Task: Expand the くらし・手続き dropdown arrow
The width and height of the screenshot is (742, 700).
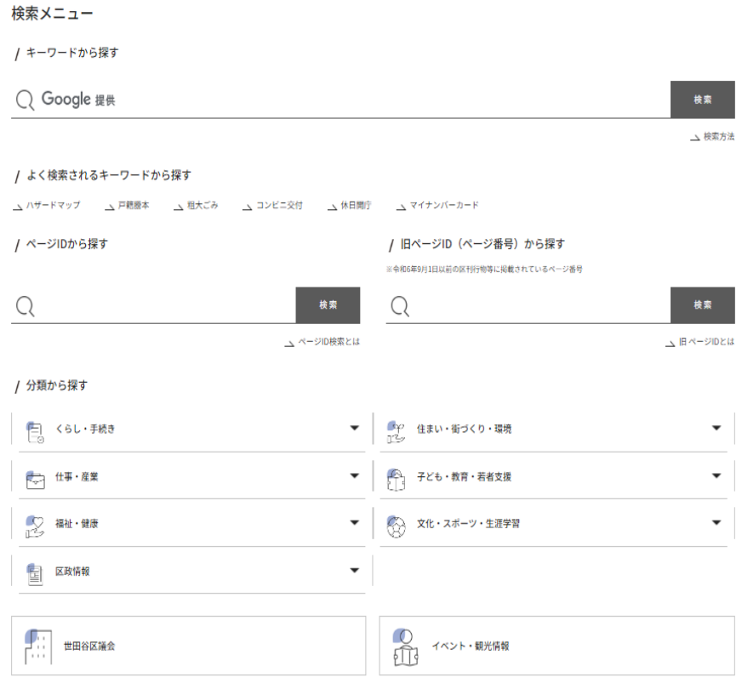Action: coord(355,429)
